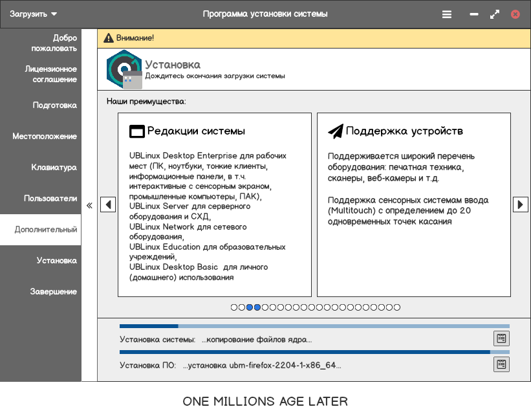531x420 pixels.
Task: Show the next slide with the right arrow
Action: [521, 204]
